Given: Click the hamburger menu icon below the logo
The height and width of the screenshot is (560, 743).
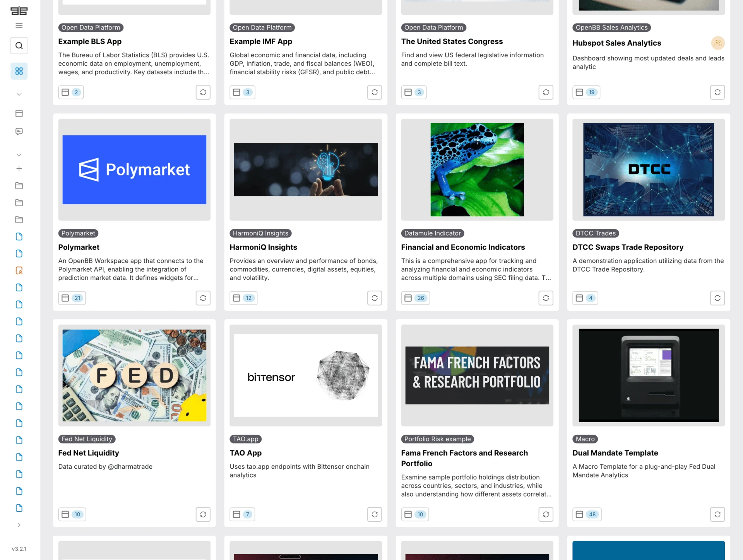Looking at the screenshot, I should coord(19,25).
